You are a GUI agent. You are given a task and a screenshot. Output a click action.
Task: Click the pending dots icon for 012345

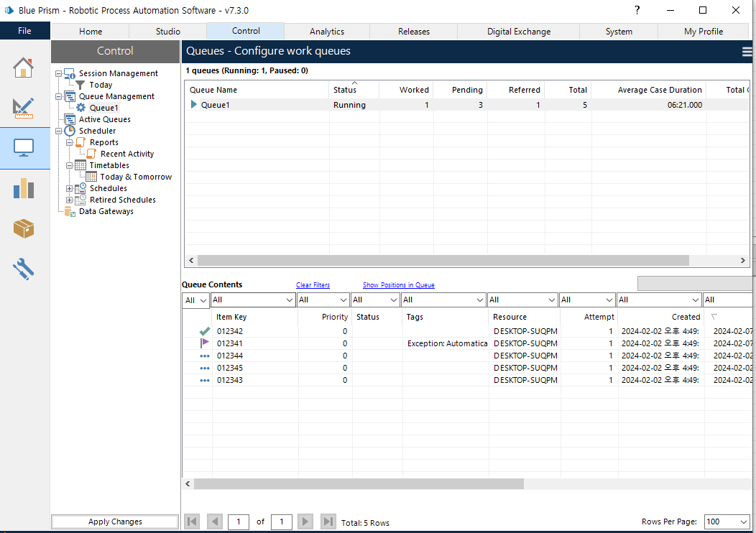click(x=204, y=369)
